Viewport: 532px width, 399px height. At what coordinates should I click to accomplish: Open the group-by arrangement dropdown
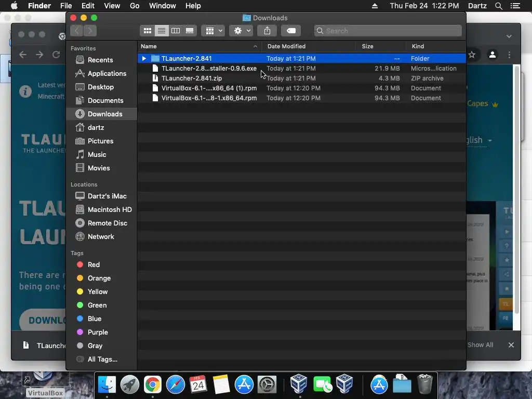(213, 31)
